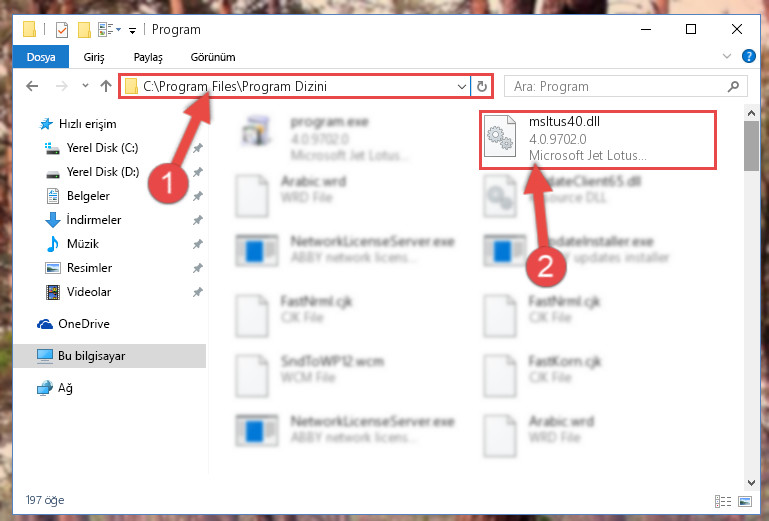Open the Görünüm ribbon tab

[x=213, y=57]
